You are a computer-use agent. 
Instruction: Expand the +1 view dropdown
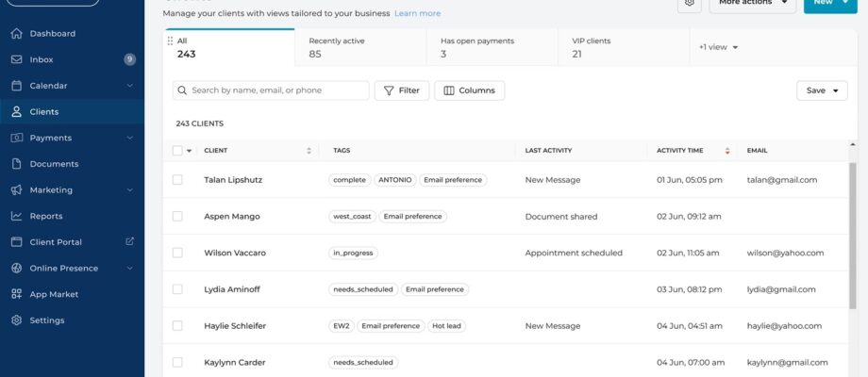[x=719, y=47]
